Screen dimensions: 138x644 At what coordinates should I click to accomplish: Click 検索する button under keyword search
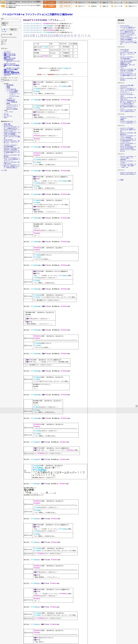(x=5, y=23)
